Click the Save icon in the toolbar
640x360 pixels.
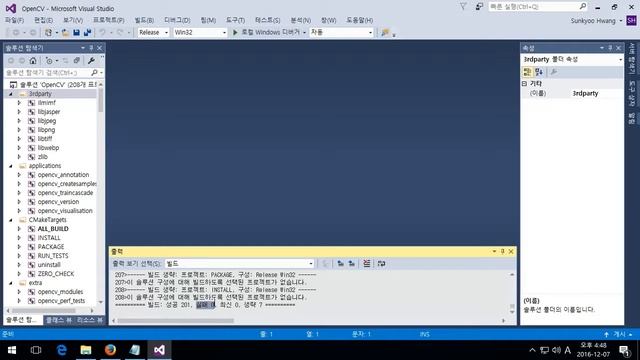[76, 32]
